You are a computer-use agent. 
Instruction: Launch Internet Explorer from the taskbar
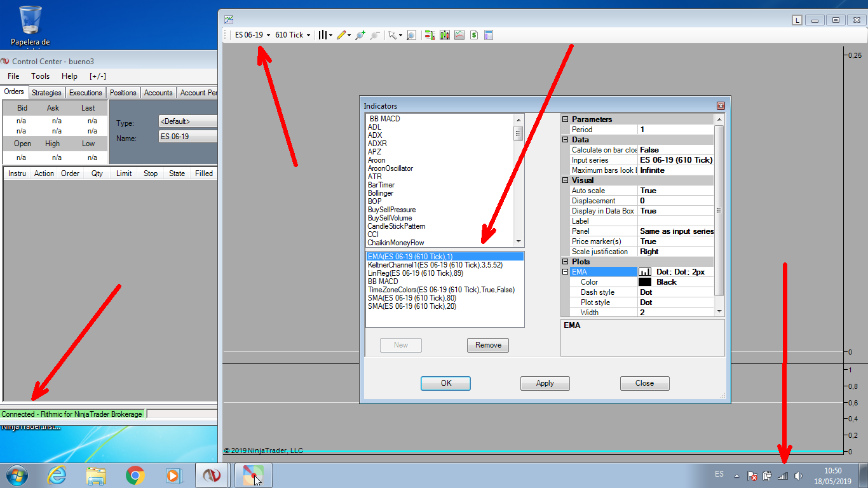57,475
